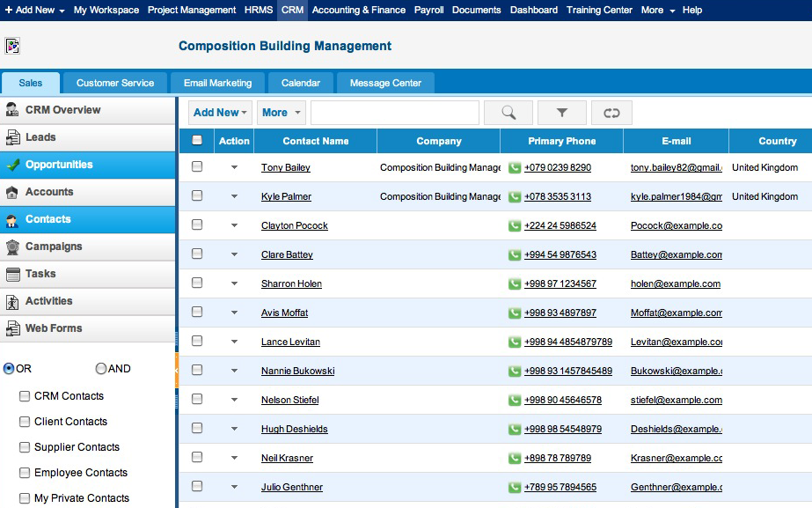Click the Opportunities green checkmark icon
This screenshot has width=812, height=508.
click(x=12, y=165)
